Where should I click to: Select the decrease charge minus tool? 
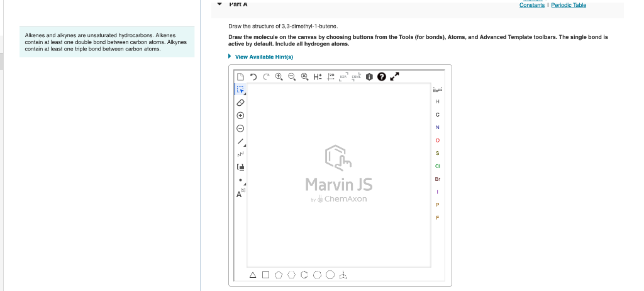pos(241,128)
